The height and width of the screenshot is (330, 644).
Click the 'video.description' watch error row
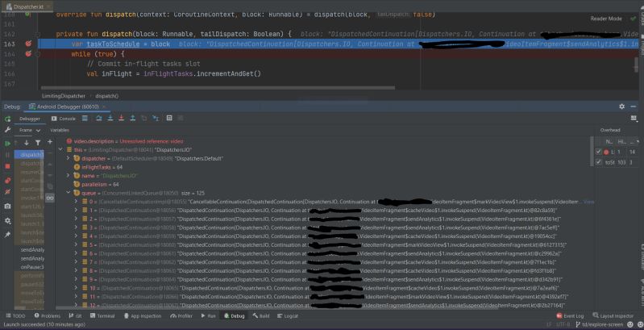pos(125,141)
